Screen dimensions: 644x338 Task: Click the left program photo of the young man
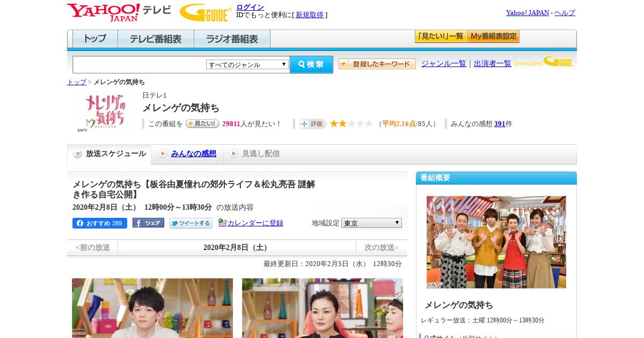(152, 308)
